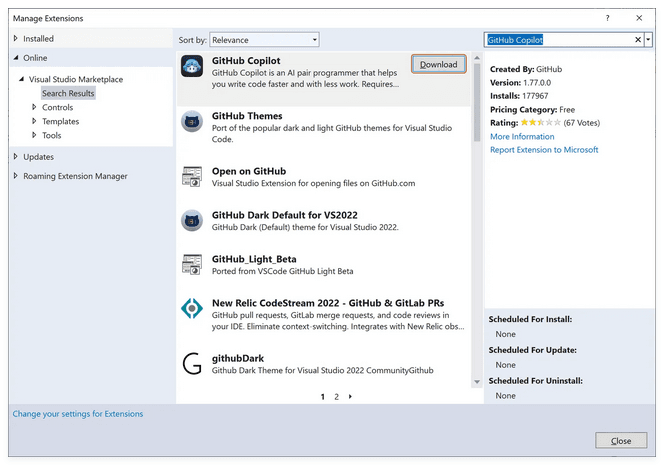Download the GitHub Copilot extension
The width and height of the screenshot is (664, 466).
pos(438,64)
